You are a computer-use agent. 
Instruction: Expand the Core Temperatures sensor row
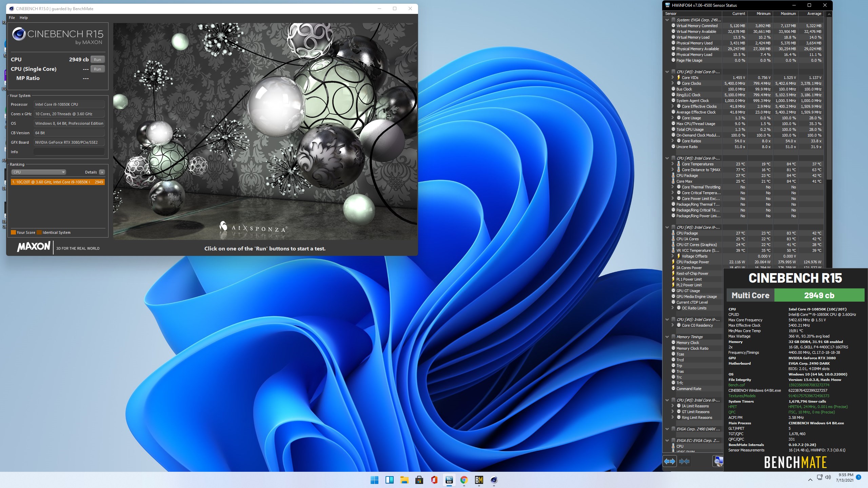tap(673, 164)
